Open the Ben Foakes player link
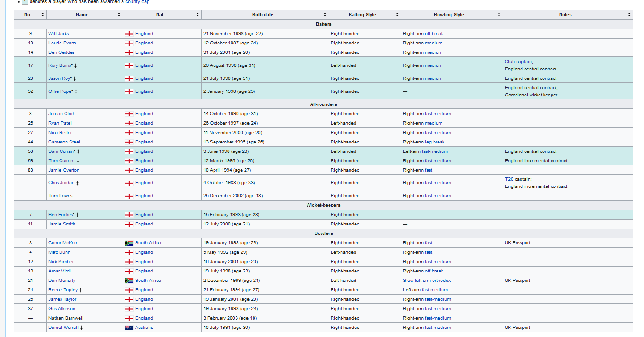The image size is (644, 337). 60,215
